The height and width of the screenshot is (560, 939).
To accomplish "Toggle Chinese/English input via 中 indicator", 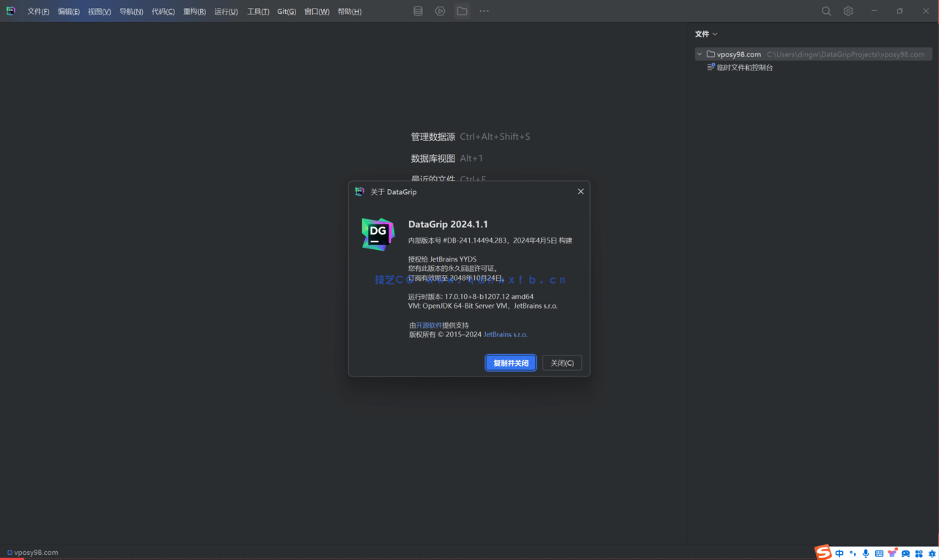I will [839, 552].
